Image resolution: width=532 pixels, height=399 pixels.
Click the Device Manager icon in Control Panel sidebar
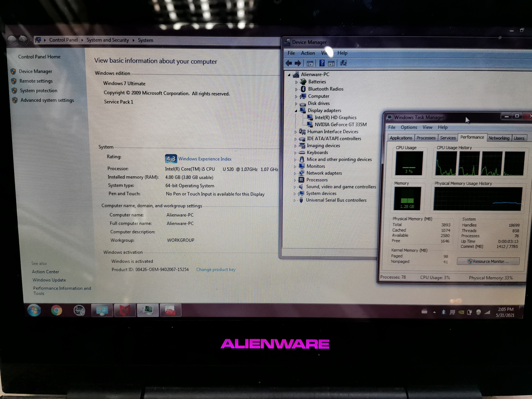pyautogui.click(x=14, y=71)
